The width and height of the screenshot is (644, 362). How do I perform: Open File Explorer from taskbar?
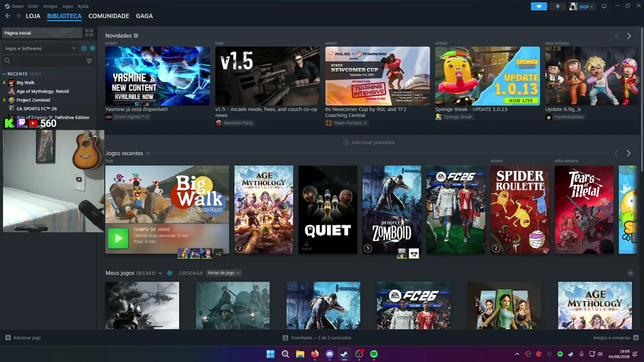pyautogui.click(x=300, y=354)
